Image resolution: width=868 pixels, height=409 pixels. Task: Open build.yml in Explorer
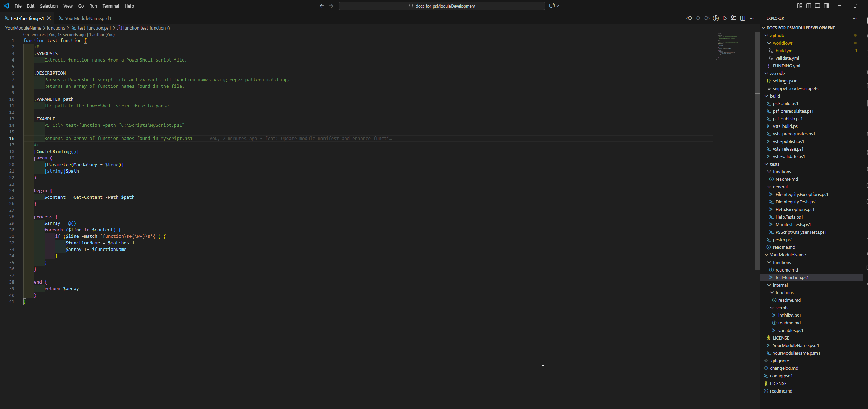pos(785,51)
